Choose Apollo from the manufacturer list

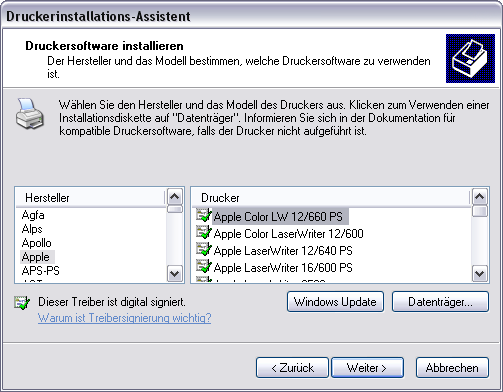(36, 243)
